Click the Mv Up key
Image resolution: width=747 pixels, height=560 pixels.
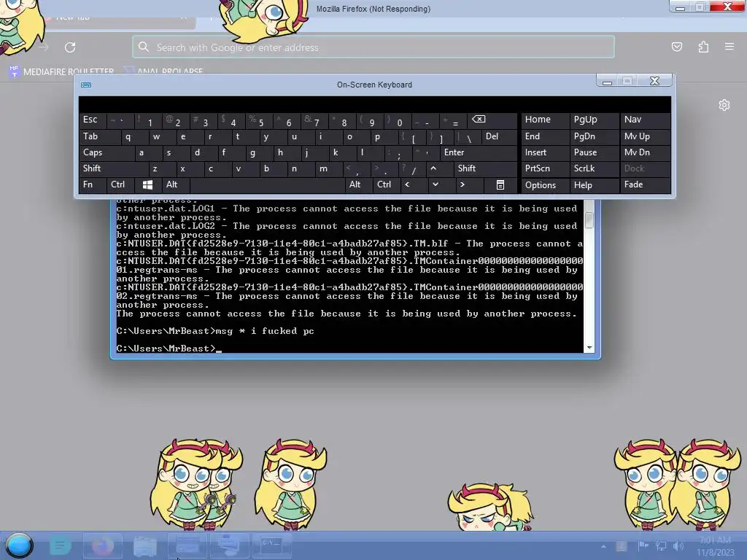point(645,136)
